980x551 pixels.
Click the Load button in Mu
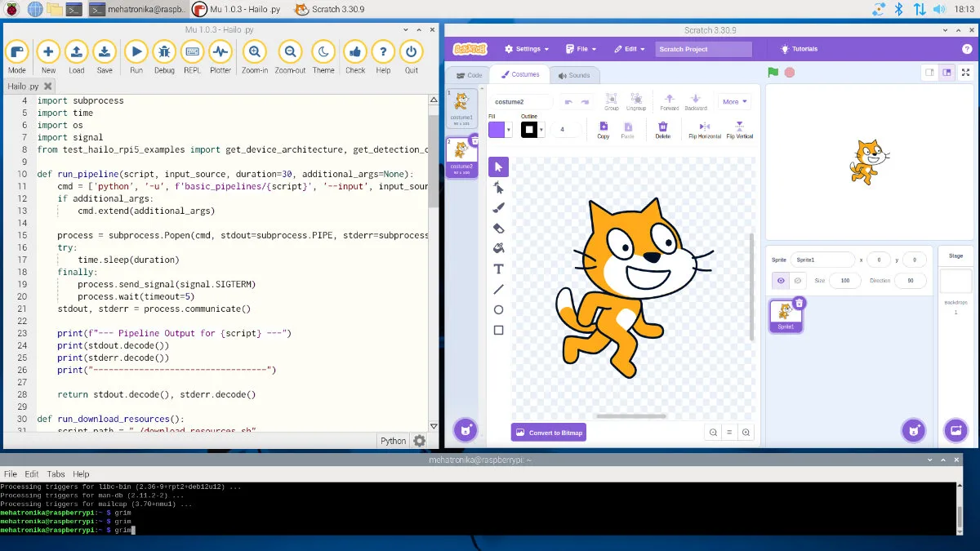pyautogui.click(x=76, y=57)
